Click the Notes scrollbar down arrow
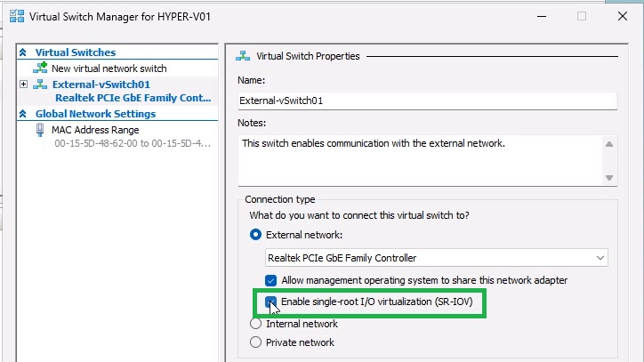Screen dimensions: 644x362 click(609, 178)
